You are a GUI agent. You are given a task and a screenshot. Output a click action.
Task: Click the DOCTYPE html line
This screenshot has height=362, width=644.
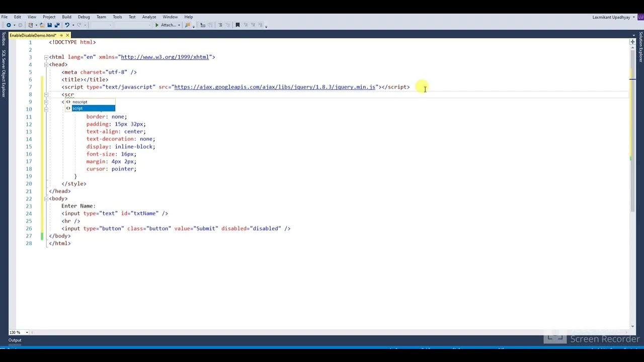click(72, 42)
